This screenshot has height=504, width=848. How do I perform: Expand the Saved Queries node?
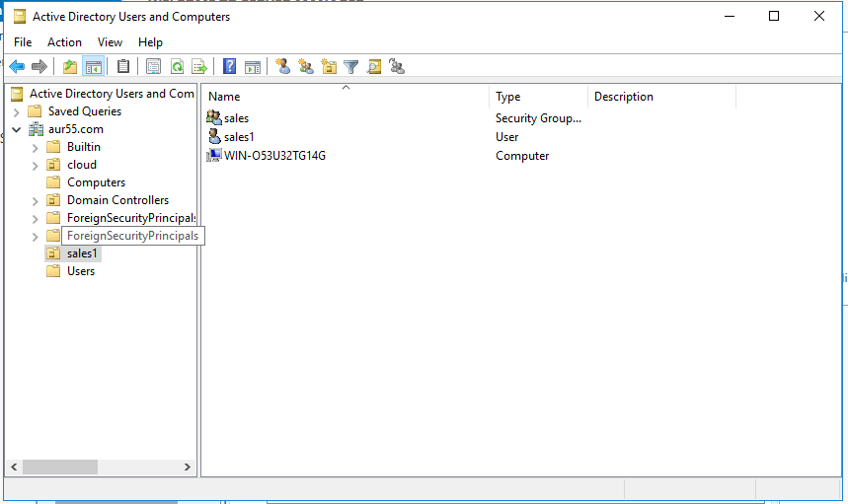point(16,111)
